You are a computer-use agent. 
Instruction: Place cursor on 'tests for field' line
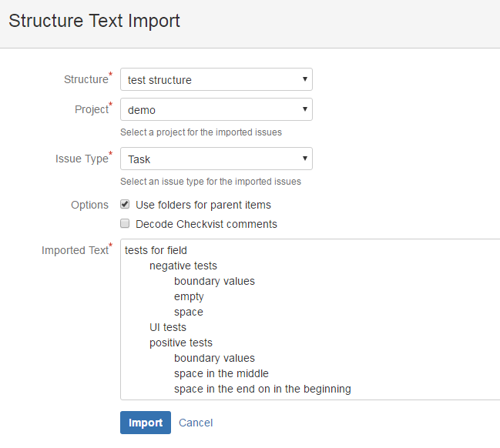(156, 250)
